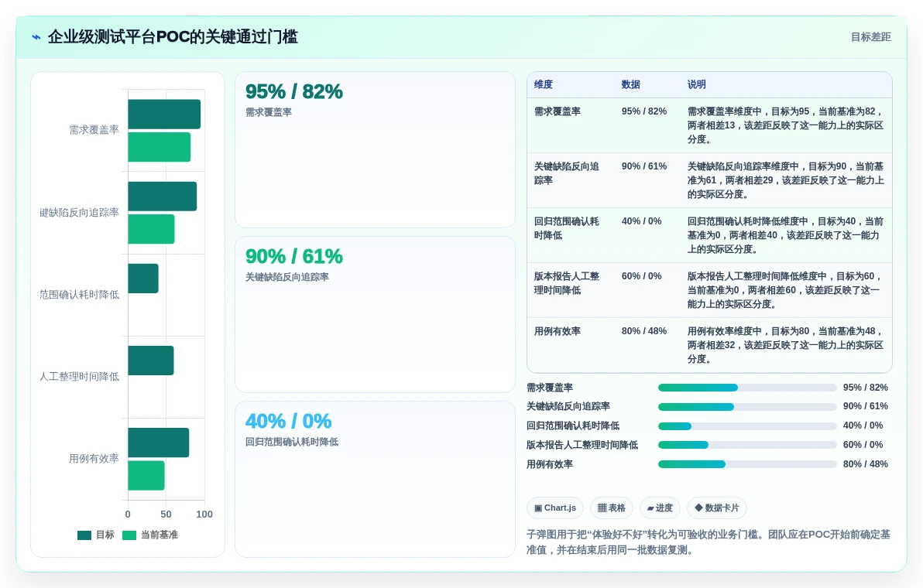
Task: Toggle the 目标 legend entry in chart
Action: [95, 535]
